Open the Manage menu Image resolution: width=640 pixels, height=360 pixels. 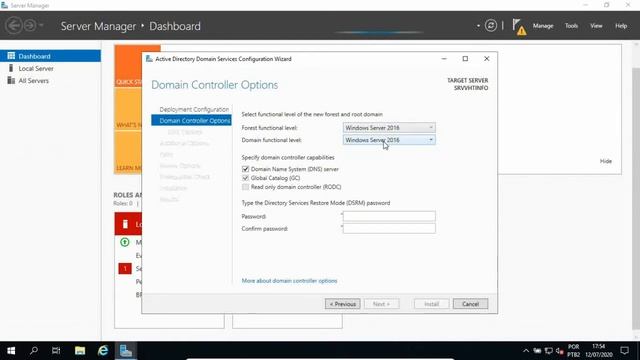click(543, 26)
